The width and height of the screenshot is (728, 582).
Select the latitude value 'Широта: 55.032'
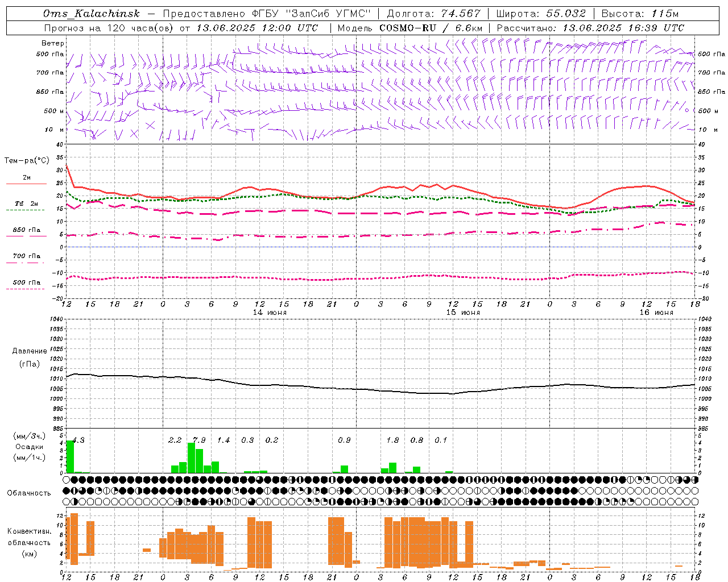pyautogui.click(x=541, y=14)
